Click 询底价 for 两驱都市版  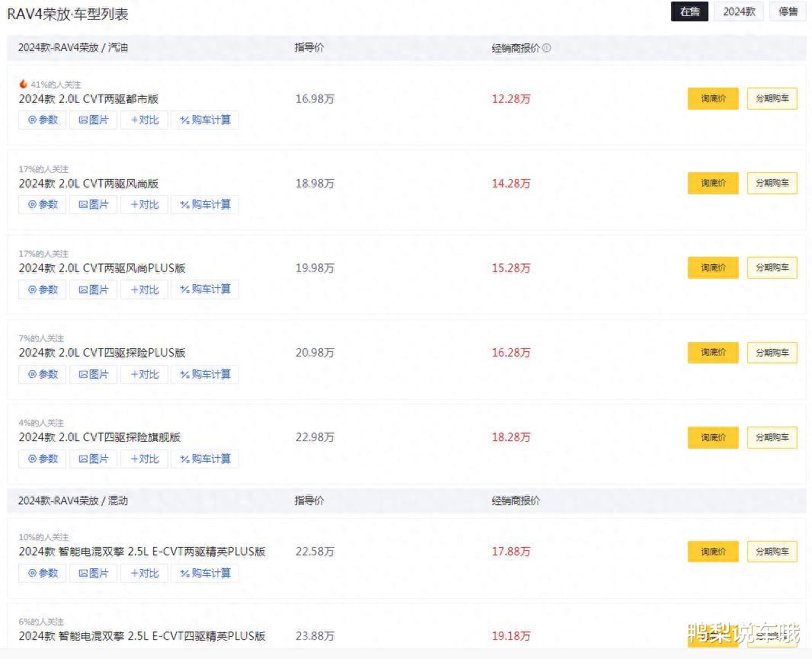coord(713,98)
